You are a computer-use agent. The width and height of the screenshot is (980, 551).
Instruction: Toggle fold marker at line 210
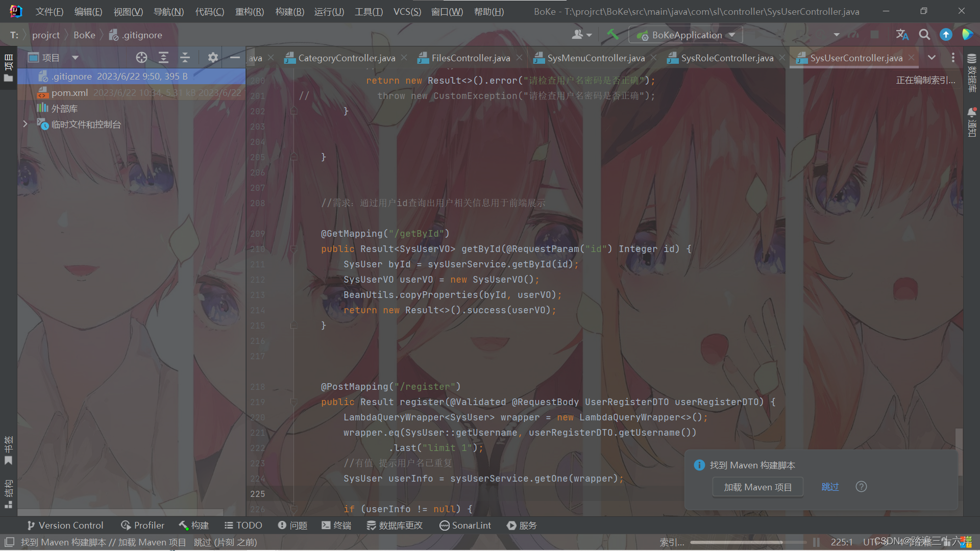point(293,249)
